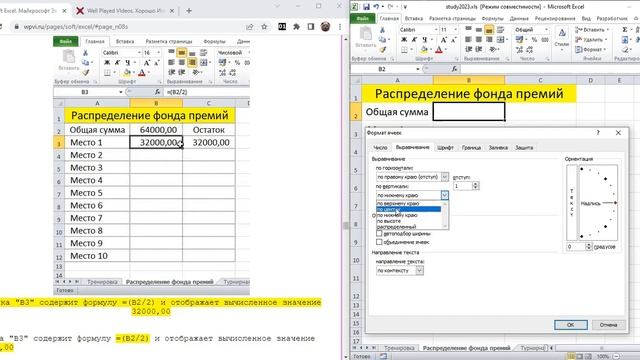Viewport: 640px width, 360px height.
Task: Cancel dialog with Отмена button
Action: 608,325
